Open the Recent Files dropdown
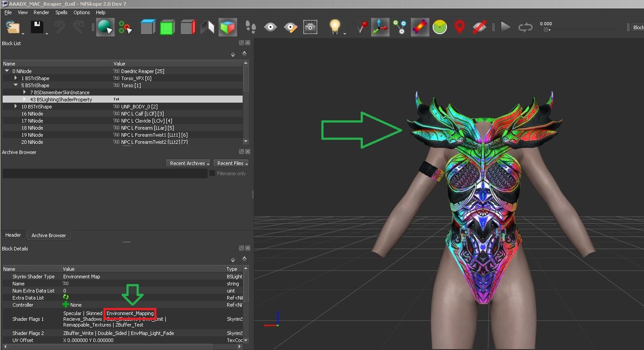644x350 pixels. tap(231, 163)
